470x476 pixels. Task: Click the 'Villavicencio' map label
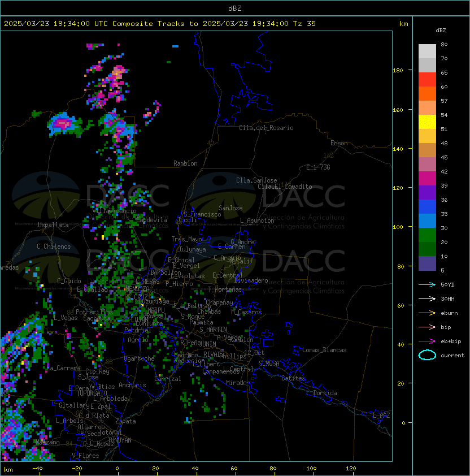tap(114, 211)
